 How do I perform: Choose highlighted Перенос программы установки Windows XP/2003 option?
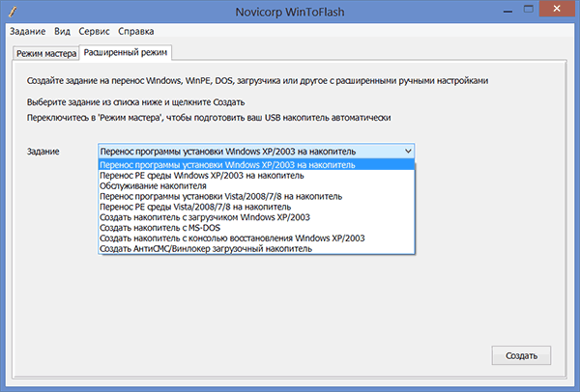256,165
